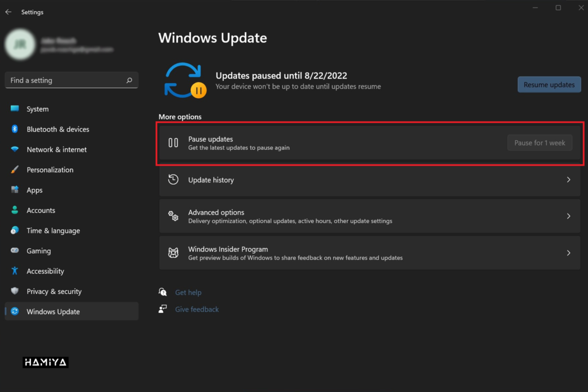Open Advanced options via its chevron
Viewport: 588px width, 392px height.
[568, 216]
